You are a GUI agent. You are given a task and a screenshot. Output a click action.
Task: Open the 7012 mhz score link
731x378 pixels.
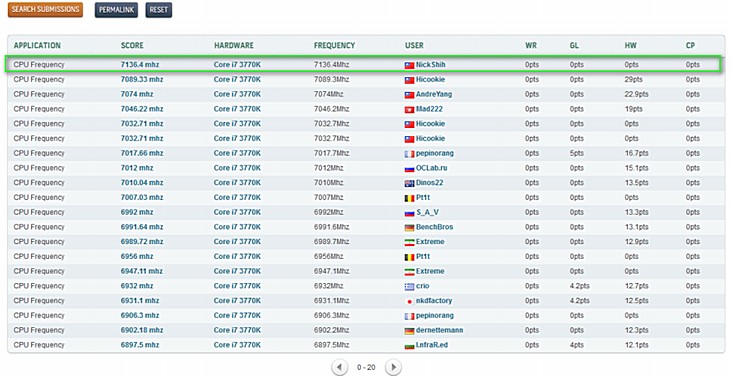click(137, 168)
